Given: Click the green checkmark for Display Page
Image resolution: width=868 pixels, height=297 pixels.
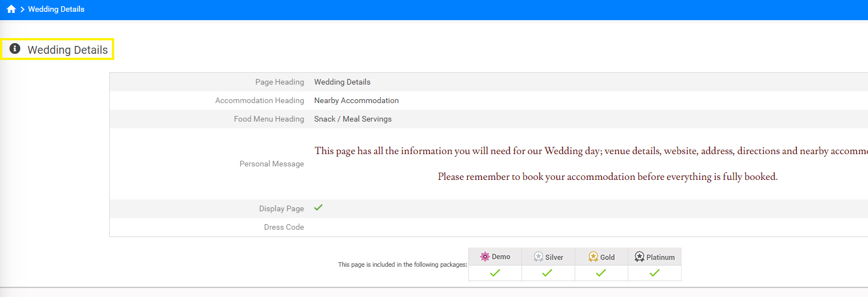Looking at the screenshot, I should pyautogui.click(x=319, y=207).
